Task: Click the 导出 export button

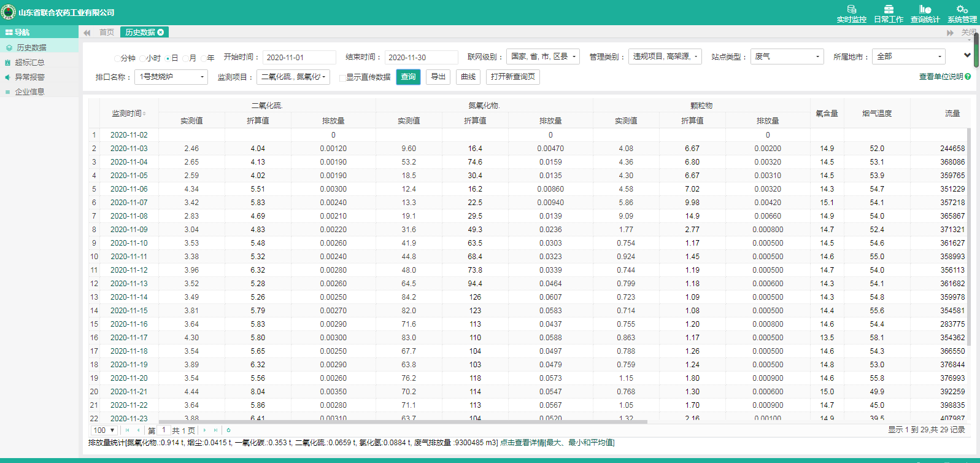Action: [x=438, y=77]
